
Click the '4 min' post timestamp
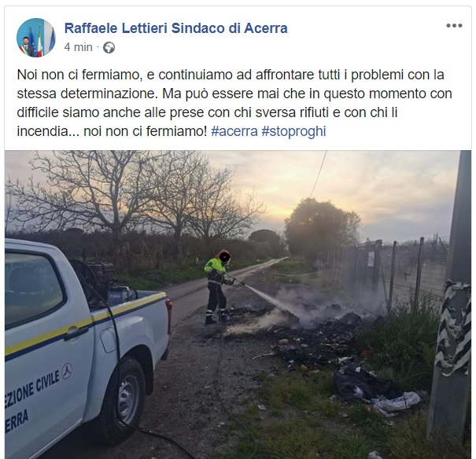pos(79,47)
